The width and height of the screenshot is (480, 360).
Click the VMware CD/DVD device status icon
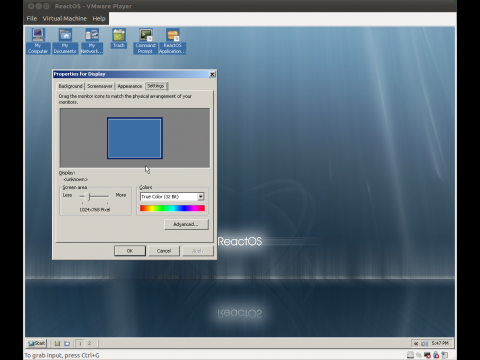click(419, 355)
